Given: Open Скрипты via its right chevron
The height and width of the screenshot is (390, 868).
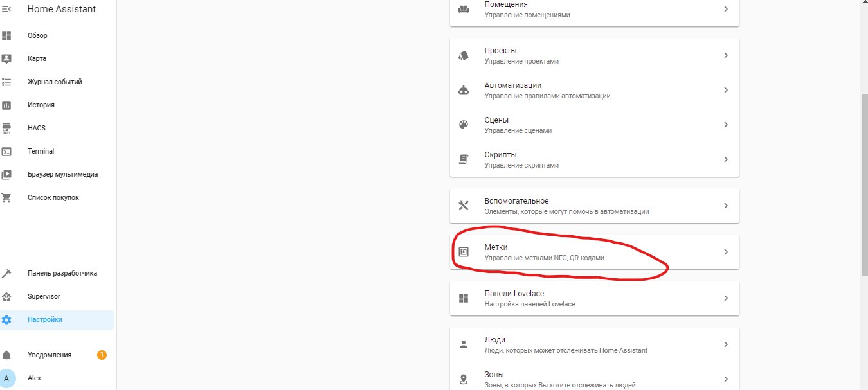Looking at the screenshot, I should tap(726, 159).
